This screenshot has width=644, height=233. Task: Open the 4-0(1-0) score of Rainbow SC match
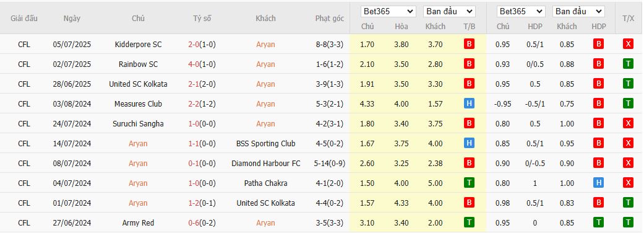pos(202,64)
